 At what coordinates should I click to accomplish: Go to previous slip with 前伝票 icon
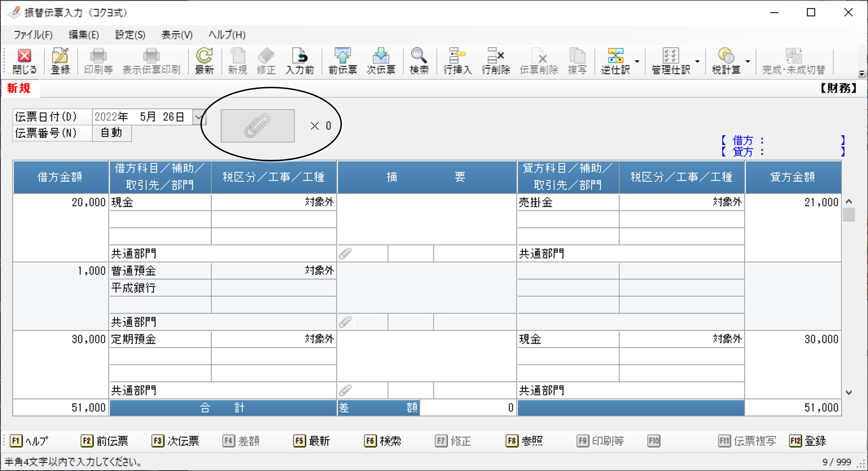343,61
